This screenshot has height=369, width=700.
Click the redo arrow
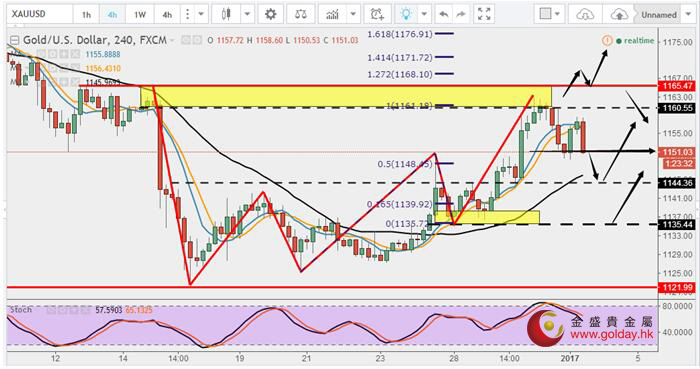tap(462, 14)
